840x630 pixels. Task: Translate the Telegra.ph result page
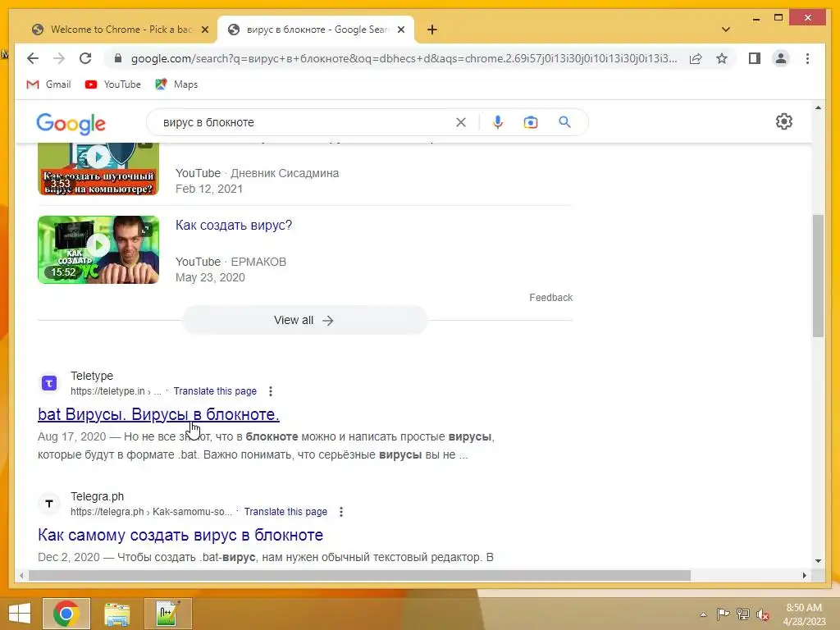285,512
